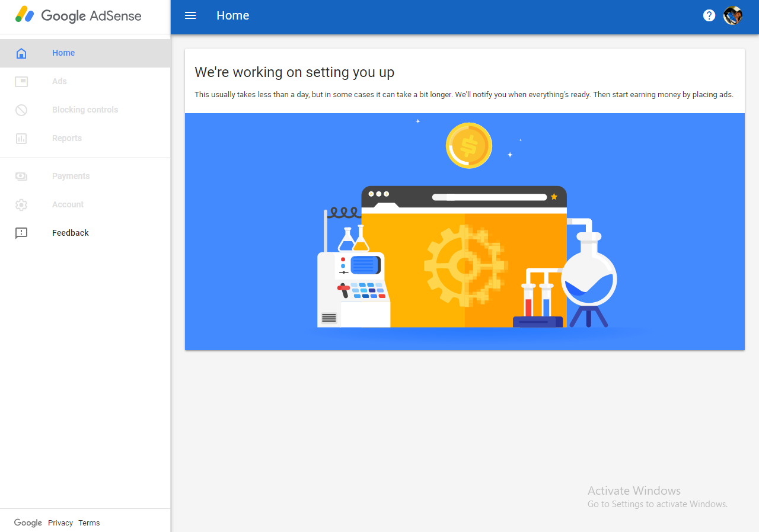Screen dimensions: 759x532
Task: Click the Reports bar chart icon
Action: [x=21, y=139]
